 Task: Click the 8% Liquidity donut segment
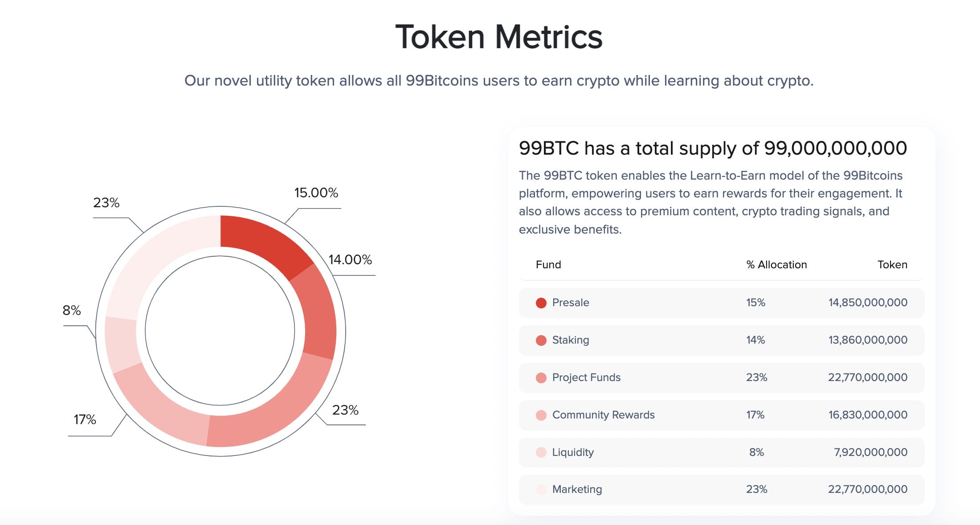[x=120, y=343]
